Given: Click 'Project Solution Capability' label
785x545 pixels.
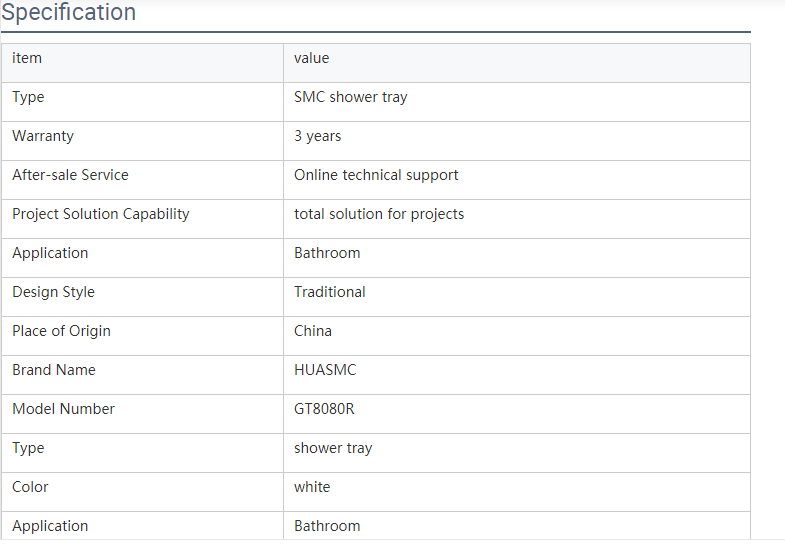Looking at the screenshot, I should [101, 214].
